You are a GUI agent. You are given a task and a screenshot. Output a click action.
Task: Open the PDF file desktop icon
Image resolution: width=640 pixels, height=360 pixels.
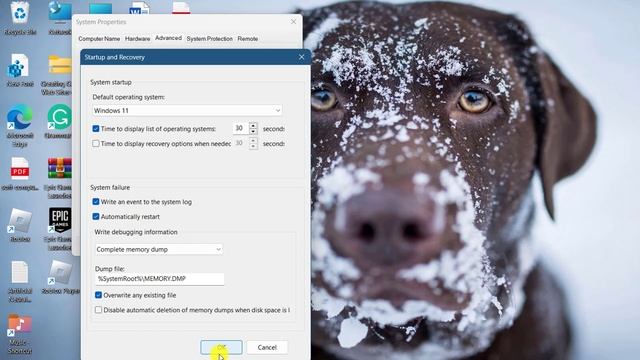click(20, 173)
